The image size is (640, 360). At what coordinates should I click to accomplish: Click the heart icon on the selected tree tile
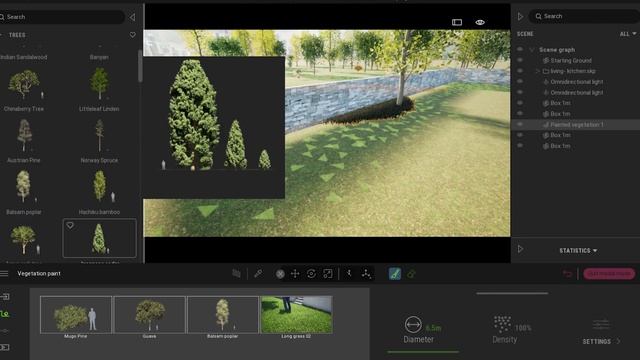click(70, 225)
